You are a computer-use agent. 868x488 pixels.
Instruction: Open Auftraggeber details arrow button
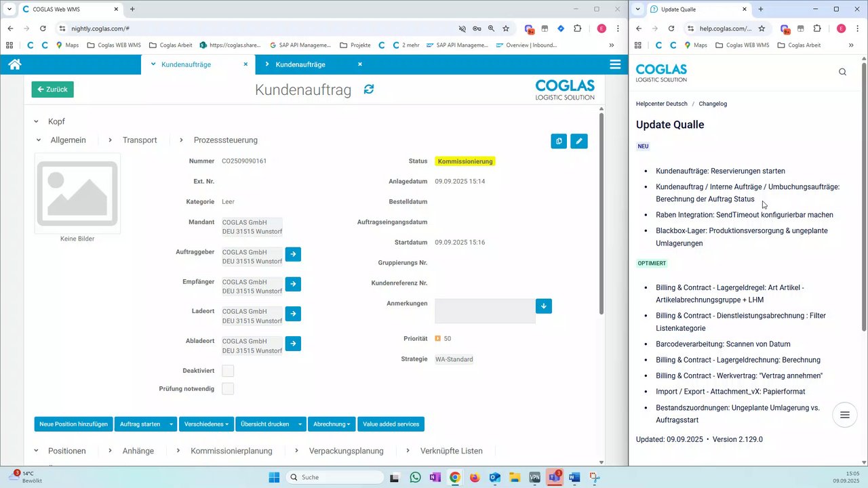pos(293,254)
